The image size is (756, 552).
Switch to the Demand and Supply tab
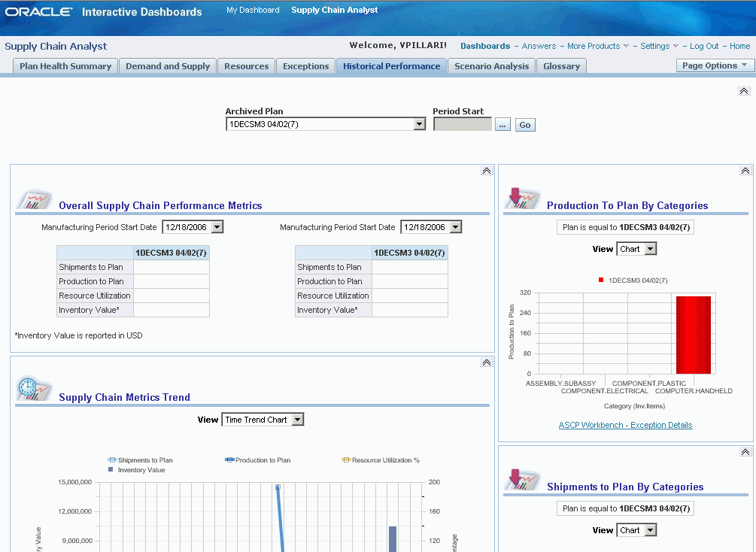pyautogui.click(x=168, y=66)
